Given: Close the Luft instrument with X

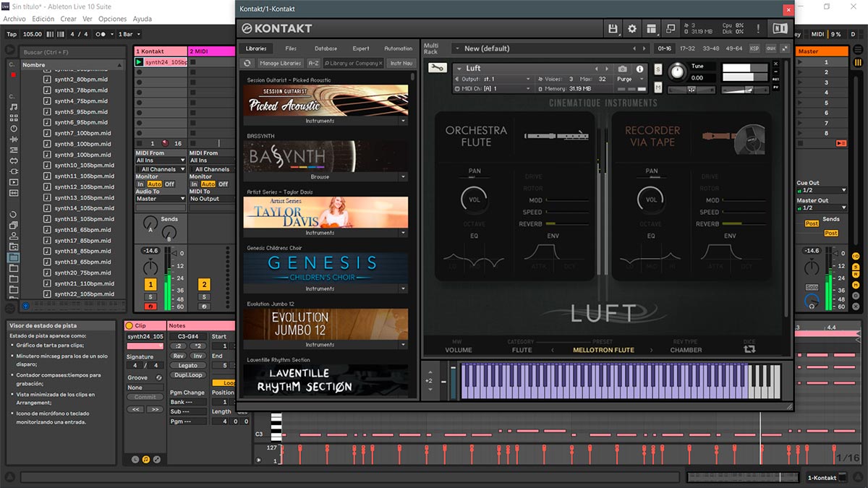Looking at the screenshot, I should pyautogui.click(x=776, y=63).
